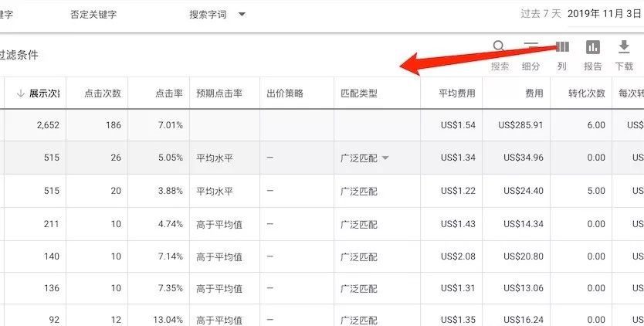Open the 广泛匹配 match type dropdown arrow
This screenshot has height=326, width=644.
[385, 158]
